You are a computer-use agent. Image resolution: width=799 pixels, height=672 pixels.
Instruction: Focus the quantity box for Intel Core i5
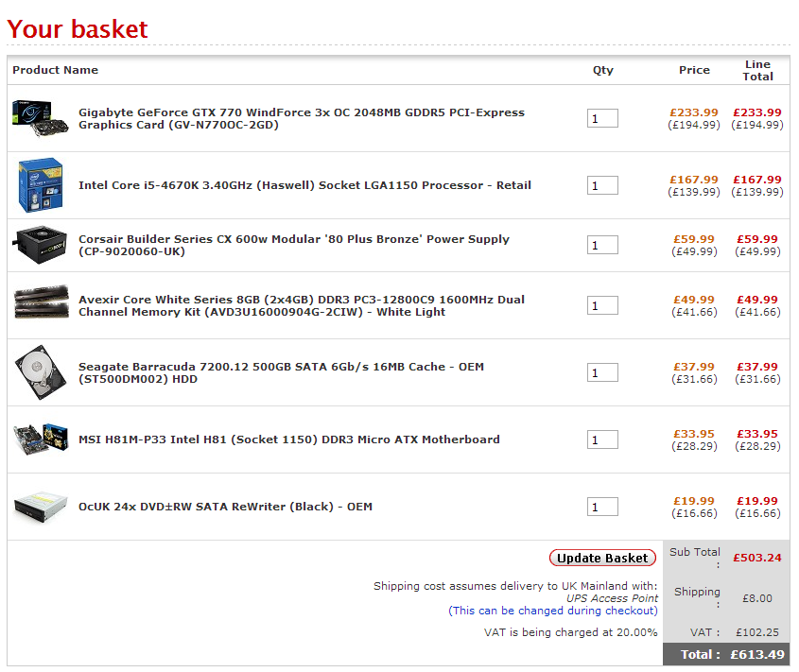tap(602, 185)
